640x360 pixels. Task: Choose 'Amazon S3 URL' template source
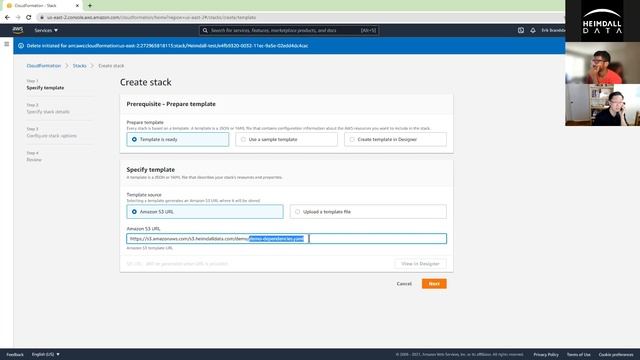click(205, 212)
